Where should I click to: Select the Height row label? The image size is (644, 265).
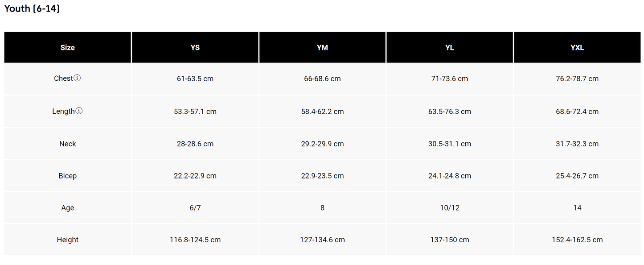tap(68, 240)
